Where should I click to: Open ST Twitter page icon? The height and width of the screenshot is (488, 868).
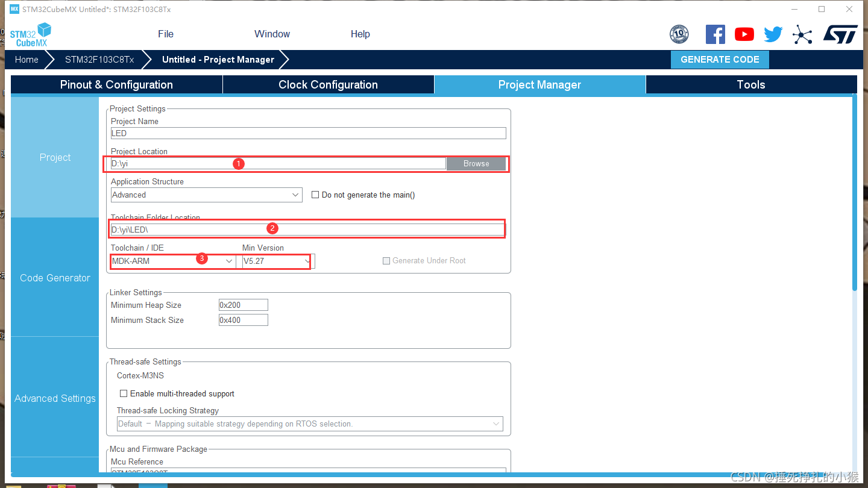click(773, 34)
